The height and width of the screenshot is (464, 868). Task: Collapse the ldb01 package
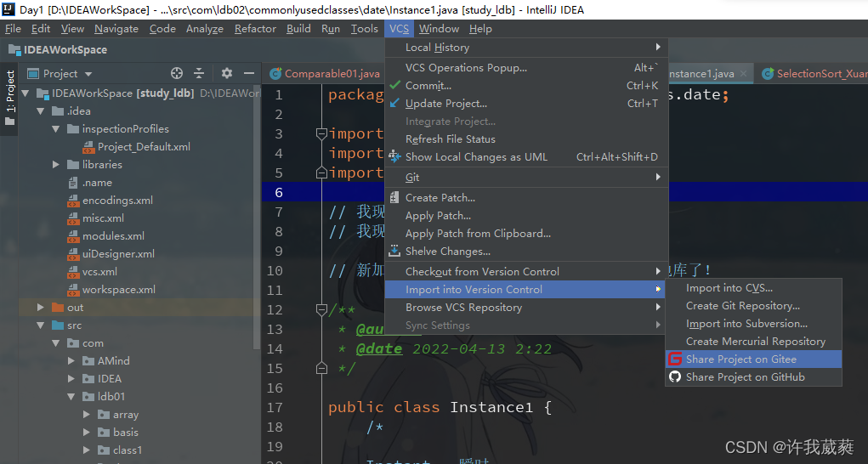71,397
